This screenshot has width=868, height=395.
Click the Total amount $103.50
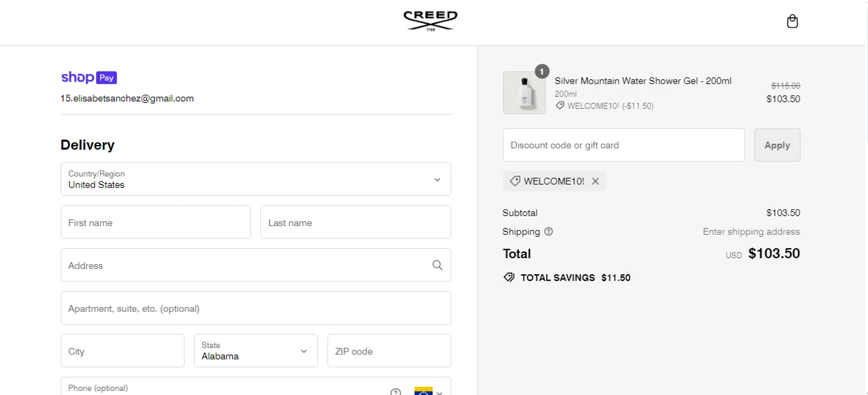(774, 253)
